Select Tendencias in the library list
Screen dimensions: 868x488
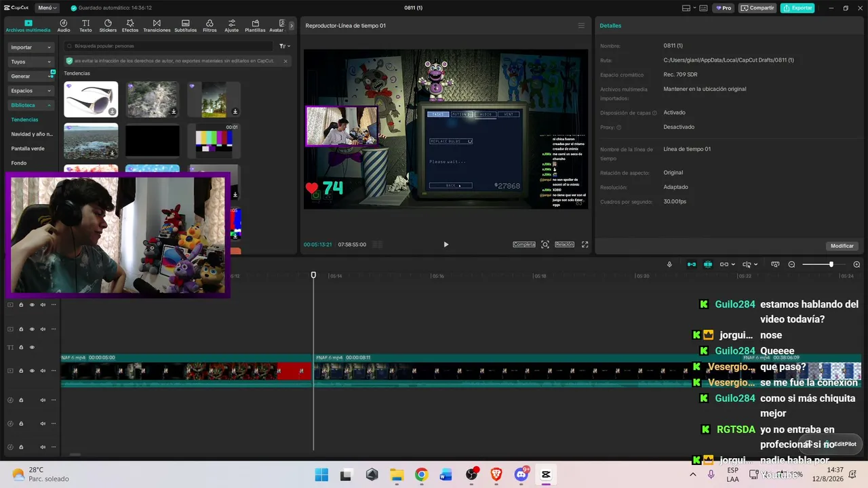(x=24, y=120)
